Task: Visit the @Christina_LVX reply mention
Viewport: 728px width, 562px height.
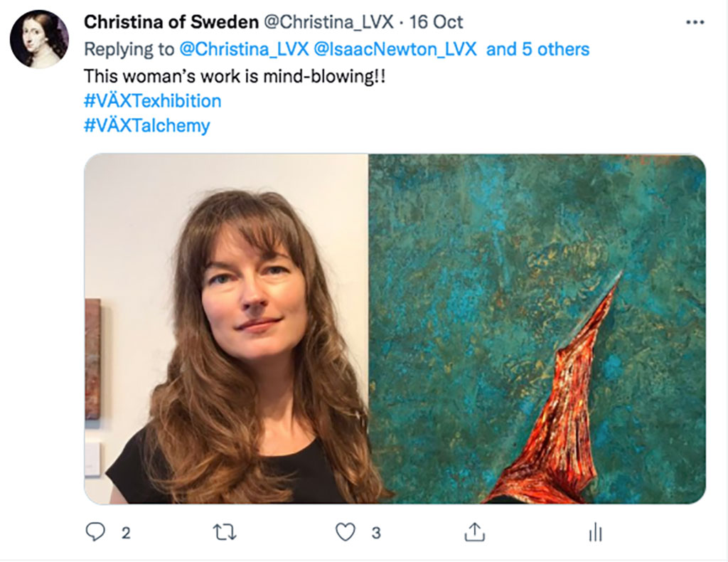Action: [x=244, y=49]
